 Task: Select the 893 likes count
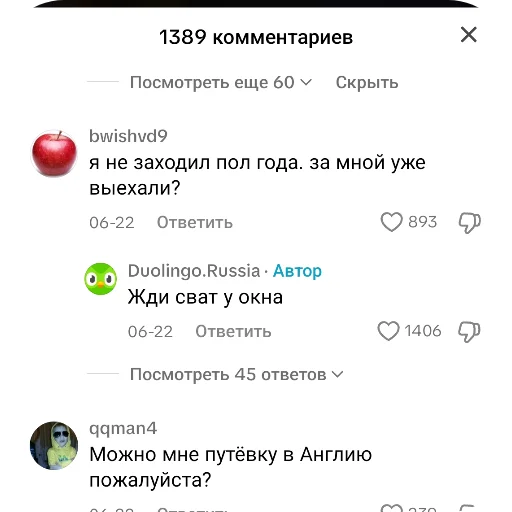pos(423,222)
